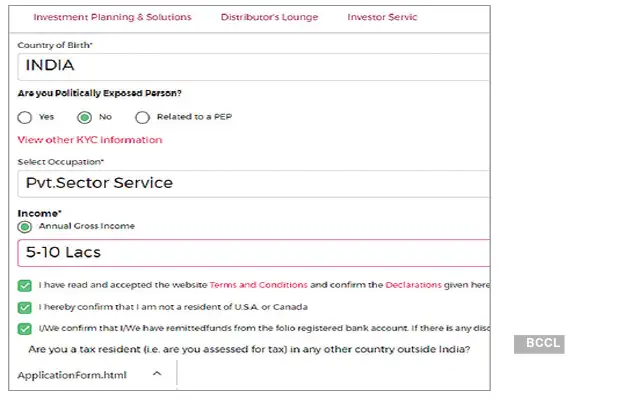Toggle remitted funds confirmation checkbox
The height and width of the screenshot is (401, 630).
coord(25,328)
